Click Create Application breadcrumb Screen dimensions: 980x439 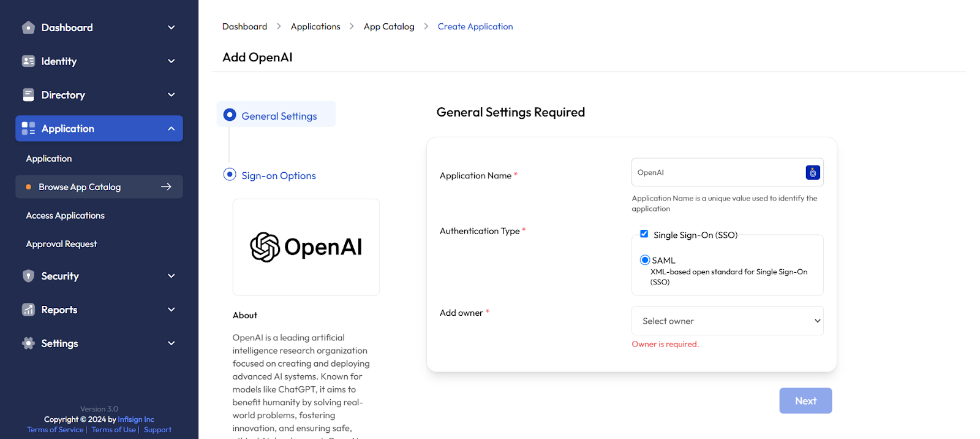point(475,26)
